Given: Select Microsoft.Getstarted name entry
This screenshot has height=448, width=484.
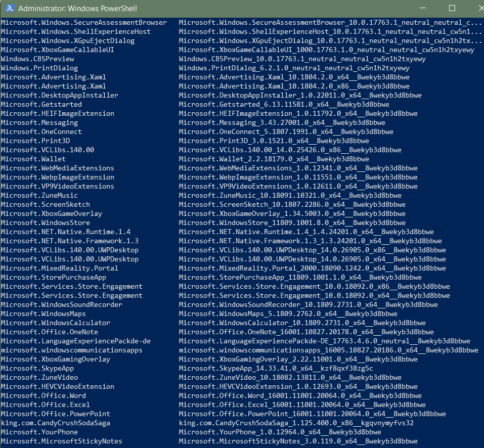Looking at the screenshot, I should click(x=41, y=105).
